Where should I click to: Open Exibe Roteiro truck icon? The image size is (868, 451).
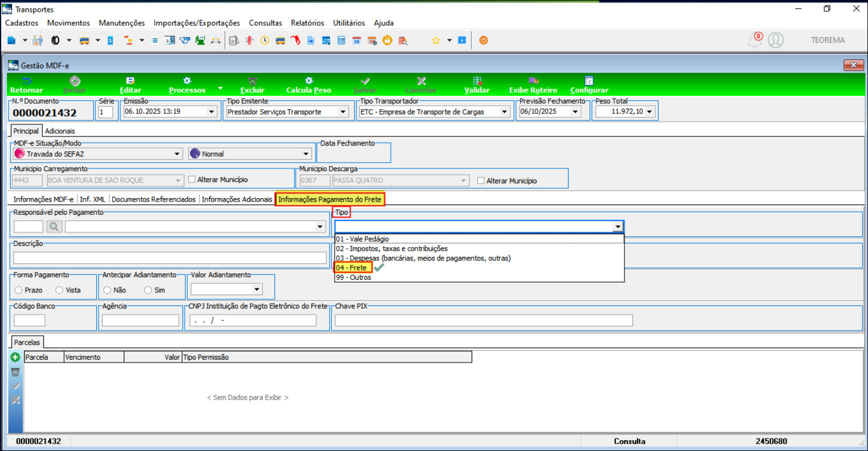click(533, 81)
